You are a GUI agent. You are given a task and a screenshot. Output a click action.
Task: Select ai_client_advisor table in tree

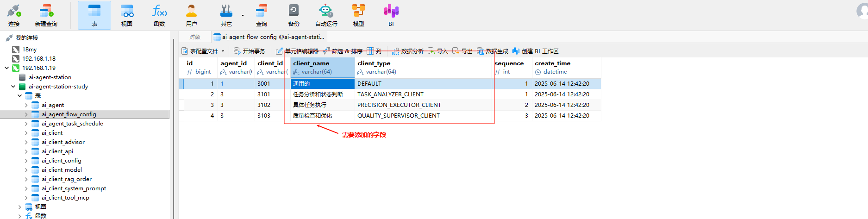[63, 142]
